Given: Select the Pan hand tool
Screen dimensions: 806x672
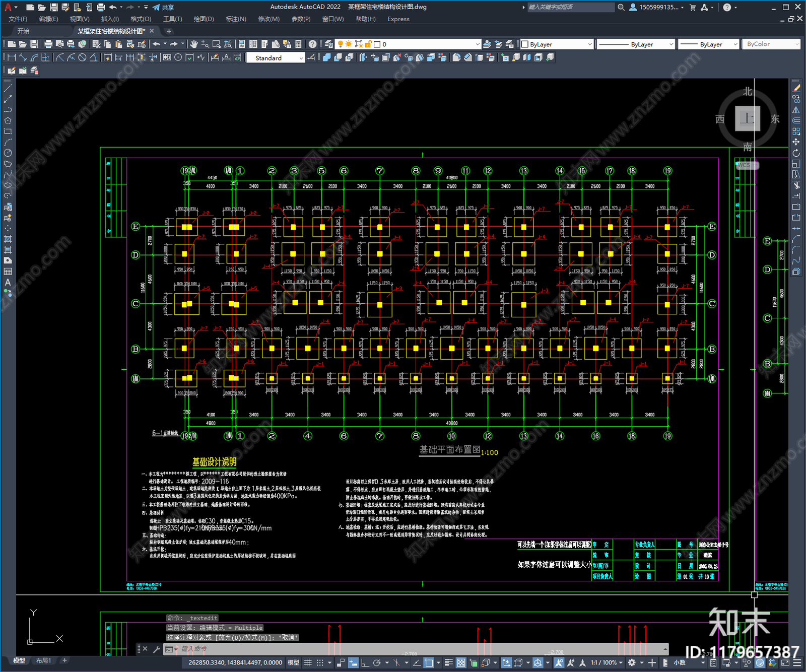Looking at the screenshot, I should (x=194, y=44).
